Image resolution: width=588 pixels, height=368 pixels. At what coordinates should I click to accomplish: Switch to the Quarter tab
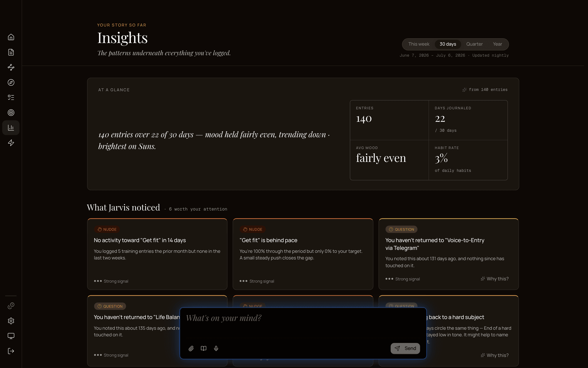pos(474,44)
